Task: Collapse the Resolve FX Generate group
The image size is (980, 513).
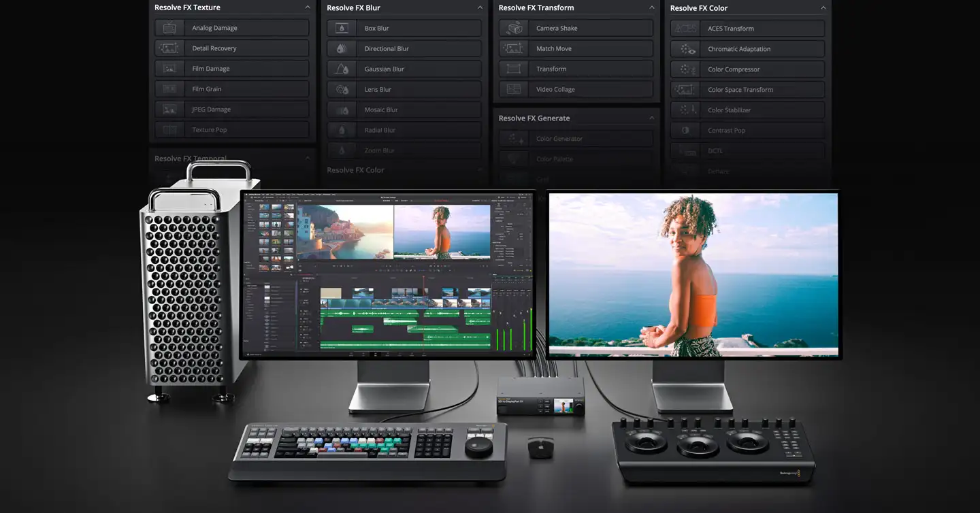Action: point(651,118)
